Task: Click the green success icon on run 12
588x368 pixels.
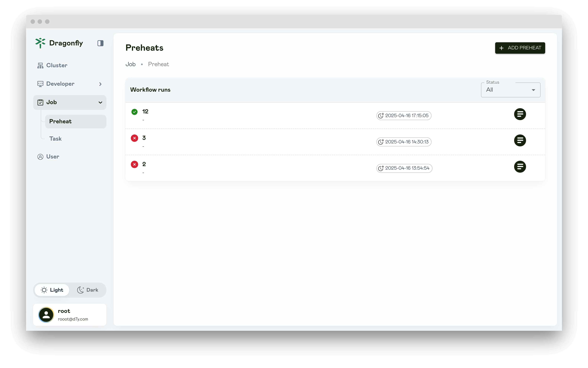Action: point(134,112)
